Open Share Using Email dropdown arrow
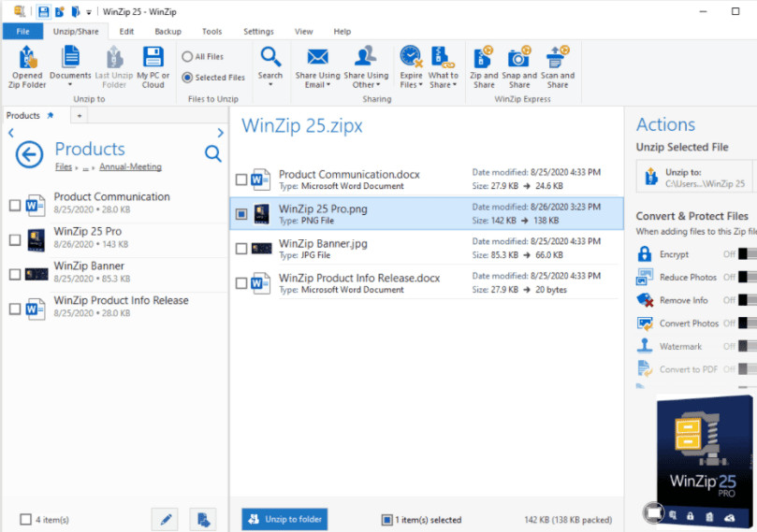Viewport: 757px width, 532px height. click(x=328, y=85)
